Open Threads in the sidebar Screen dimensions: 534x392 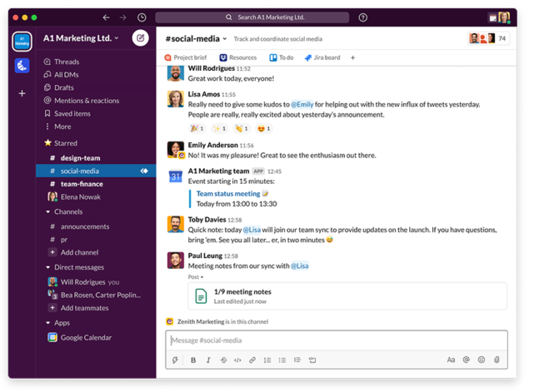coord(62,62)
